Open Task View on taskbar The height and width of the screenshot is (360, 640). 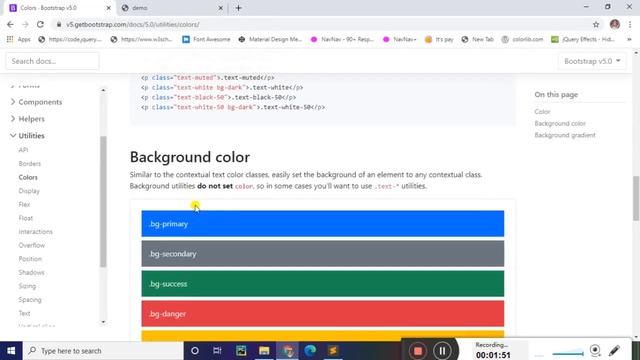pyautogui.click(x=217, y=351)
